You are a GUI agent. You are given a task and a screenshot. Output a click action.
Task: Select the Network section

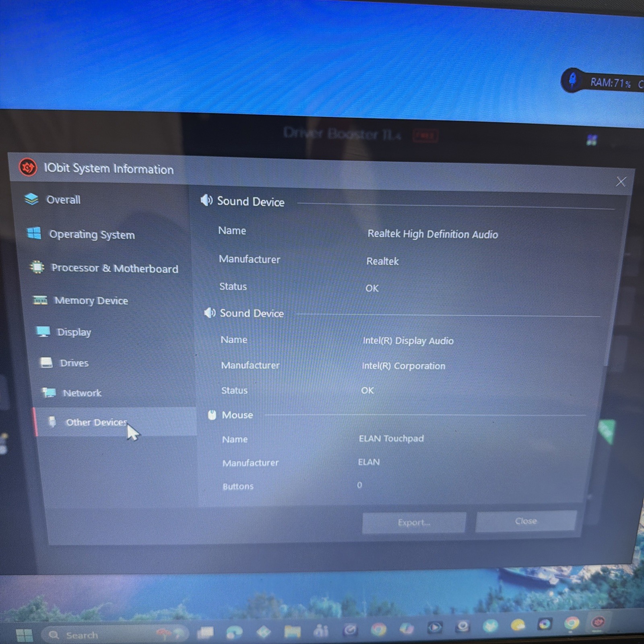(x=82, y=393)
